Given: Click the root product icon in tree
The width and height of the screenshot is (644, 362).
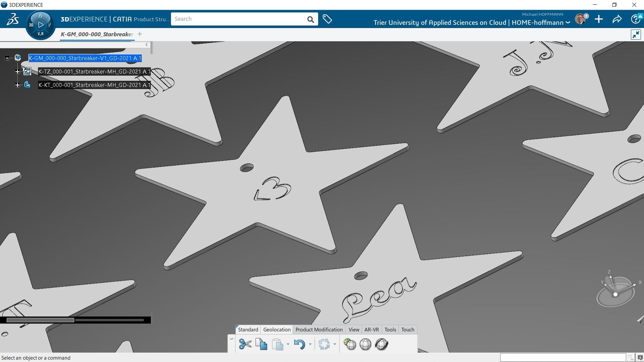Looking at the screenshot, I should tap(18, 58).
